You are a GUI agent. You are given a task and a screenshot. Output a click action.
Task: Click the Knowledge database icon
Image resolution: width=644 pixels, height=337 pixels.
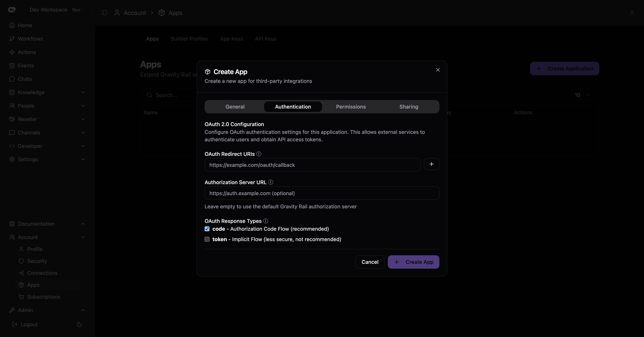point(12,92)
